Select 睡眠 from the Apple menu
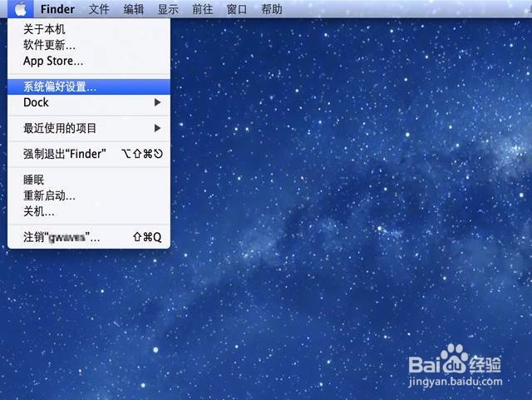The width and height of the screenshot is (532, 400). coord(89,180)
